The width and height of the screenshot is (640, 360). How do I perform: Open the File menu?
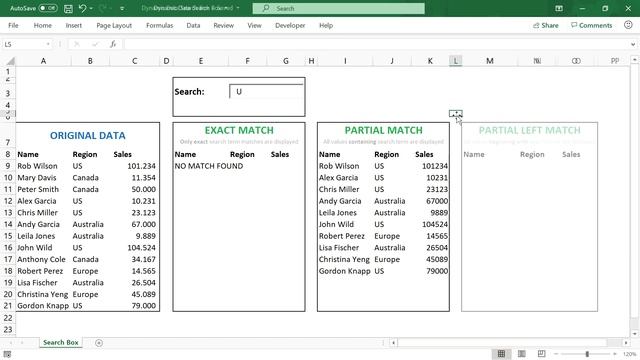13,25
